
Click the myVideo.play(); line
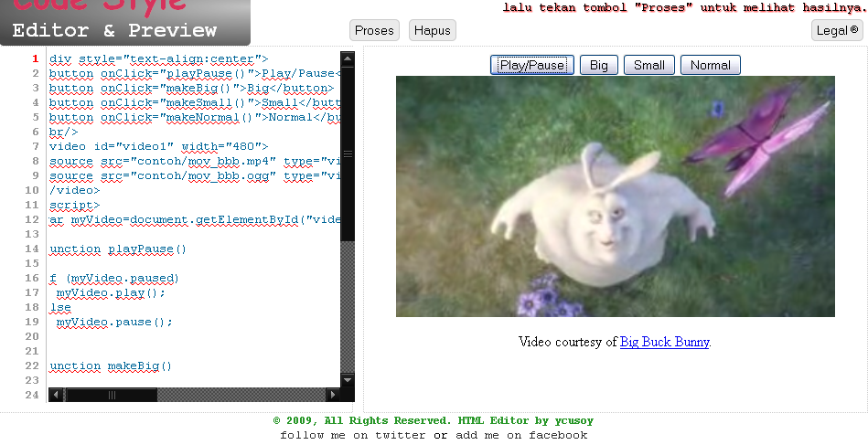coord(111,292)
